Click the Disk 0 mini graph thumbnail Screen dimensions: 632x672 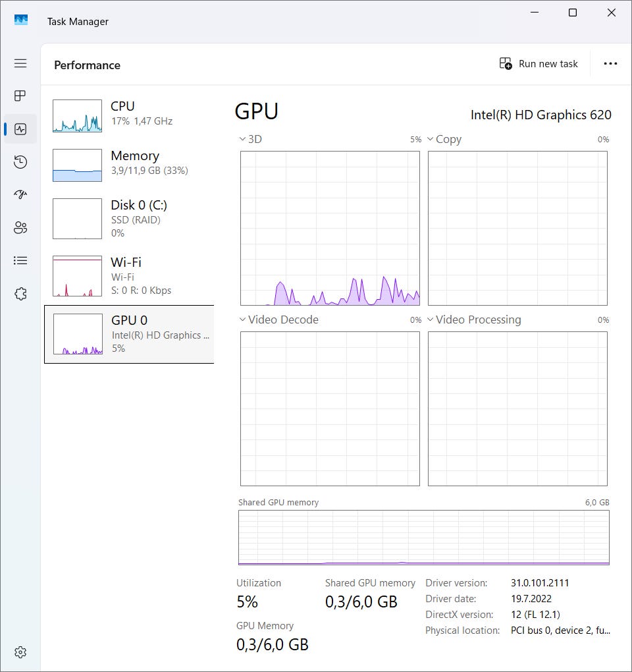[78, 219]
